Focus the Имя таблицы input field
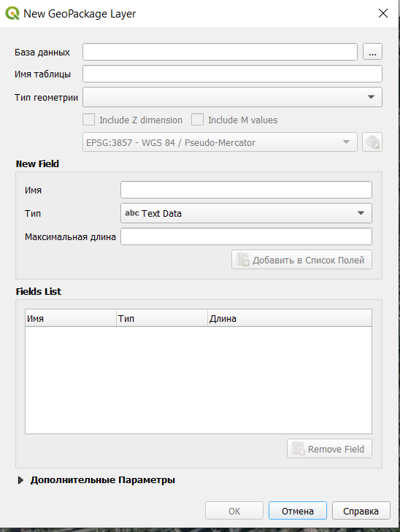The width and height of the screenshot is (400, 532). click(232, 74)
